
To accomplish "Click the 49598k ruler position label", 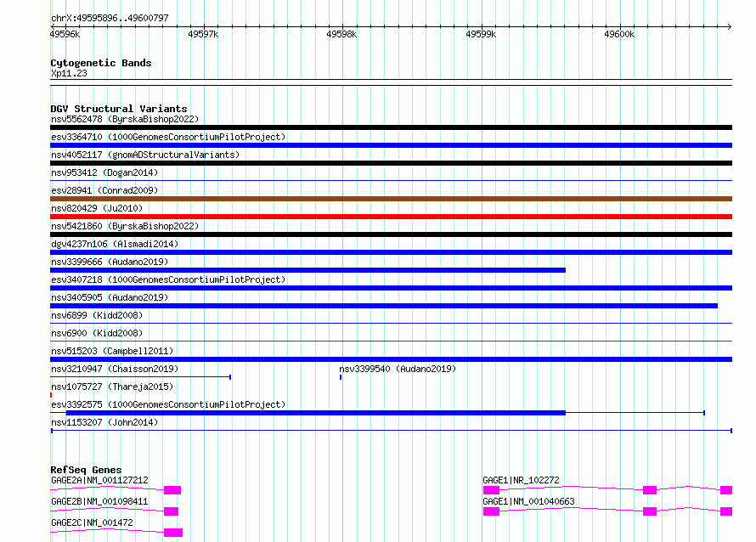I will point(341,34).
